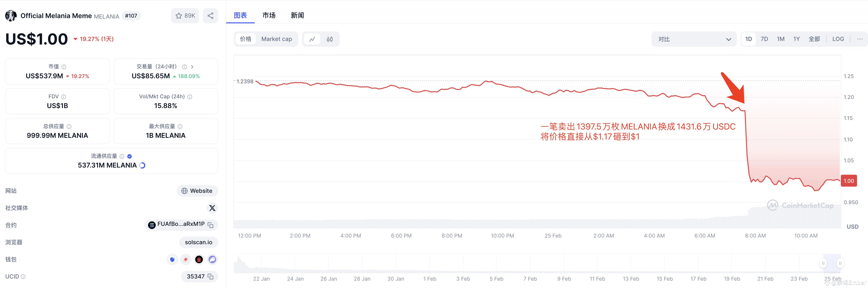
Task: Click the 市值 info icon
Action: coord(64,67)
